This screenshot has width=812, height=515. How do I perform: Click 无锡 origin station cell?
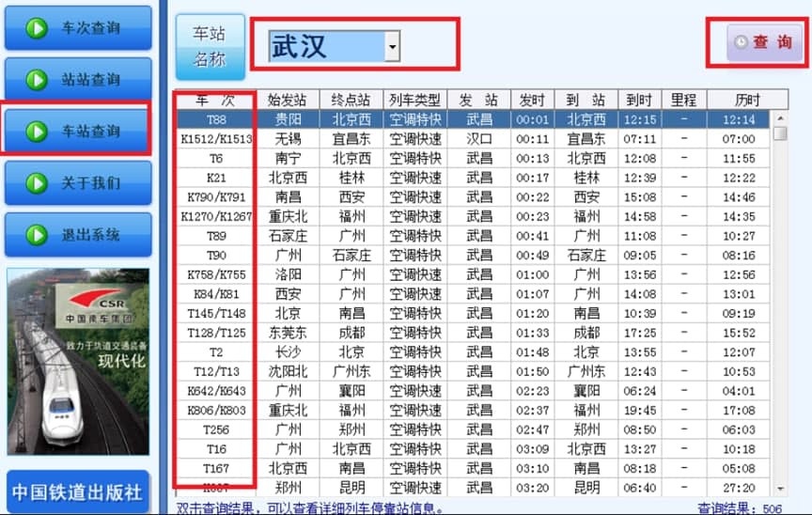[288, 139]
